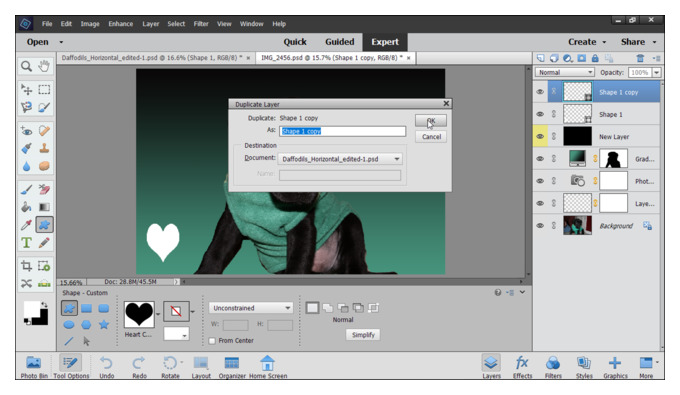Screen dimensions: 680x395
Task: Select the Paint Bucket tool
Action: 26,207
